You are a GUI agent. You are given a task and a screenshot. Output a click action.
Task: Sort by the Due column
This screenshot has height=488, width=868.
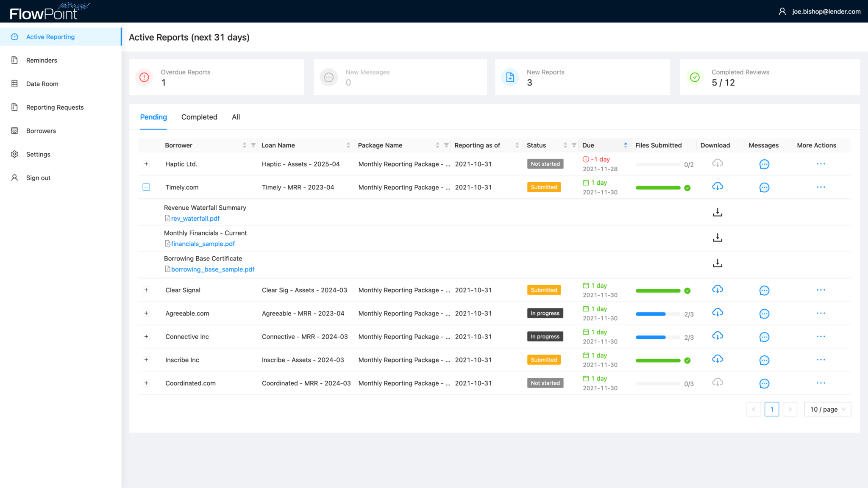[x=625, y=145]
